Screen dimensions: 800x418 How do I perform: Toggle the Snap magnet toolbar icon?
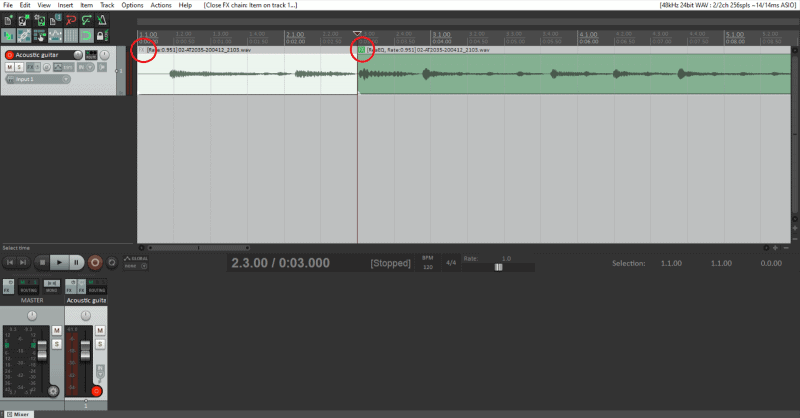point(86,36)
